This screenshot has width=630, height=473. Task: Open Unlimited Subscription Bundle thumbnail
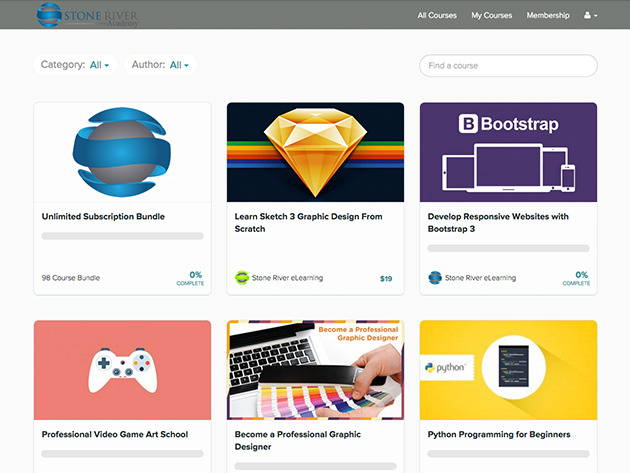tap(123, 152)
